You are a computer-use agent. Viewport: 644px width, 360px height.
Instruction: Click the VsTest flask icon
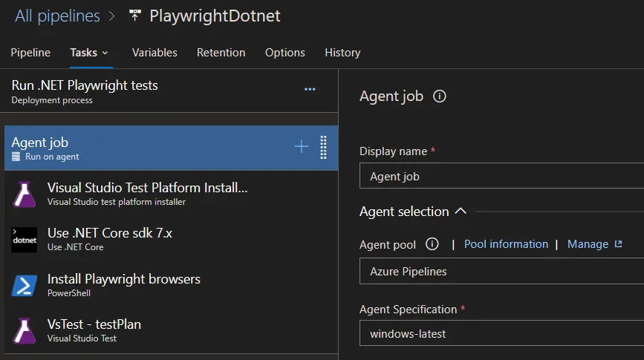coord(25,330)
